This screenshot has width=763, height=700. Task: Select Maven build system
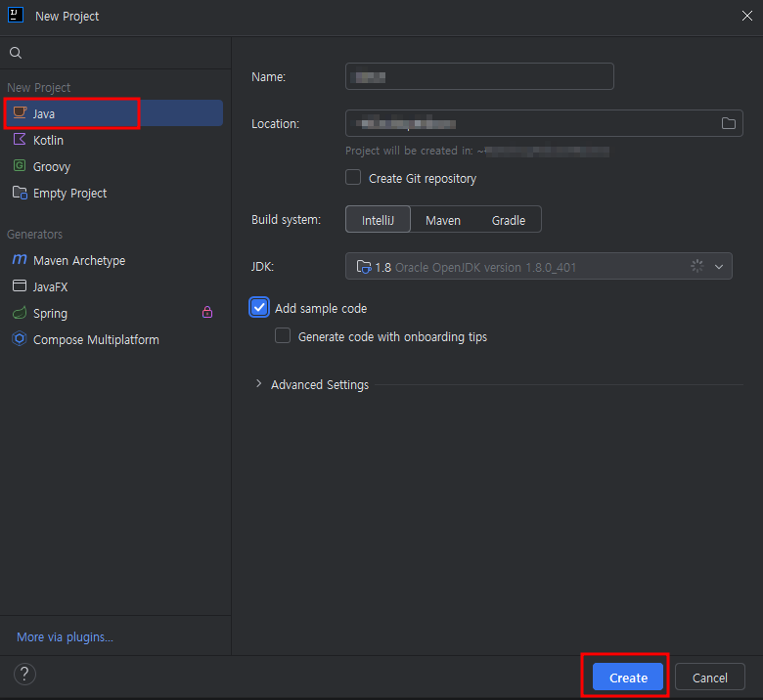click(443, 220)
